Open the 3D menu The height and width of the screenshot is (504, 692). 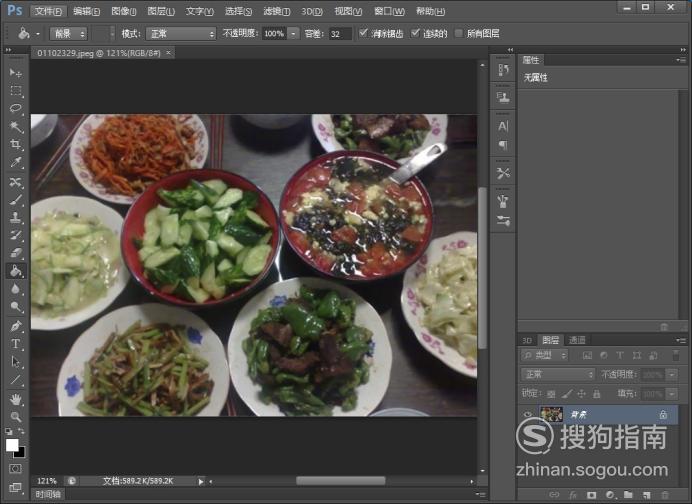pyautogui.click(x=312, y=11)
